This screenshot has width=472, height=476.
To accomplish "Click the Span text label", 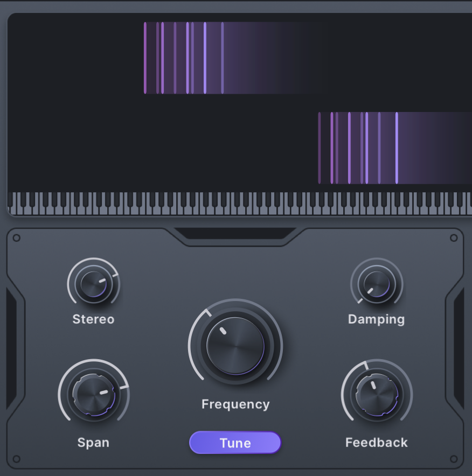I will (93, 443).
